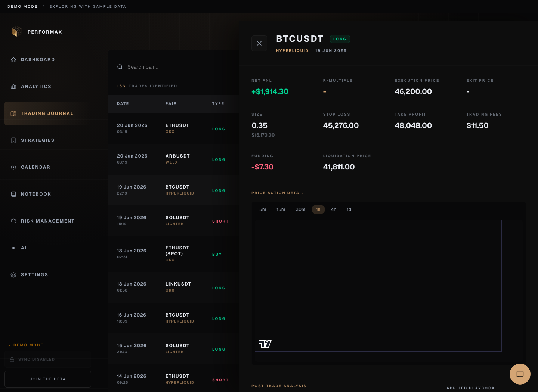Click the Performax cube logo icon
The image size is (538, 392).
click(16, 32)
